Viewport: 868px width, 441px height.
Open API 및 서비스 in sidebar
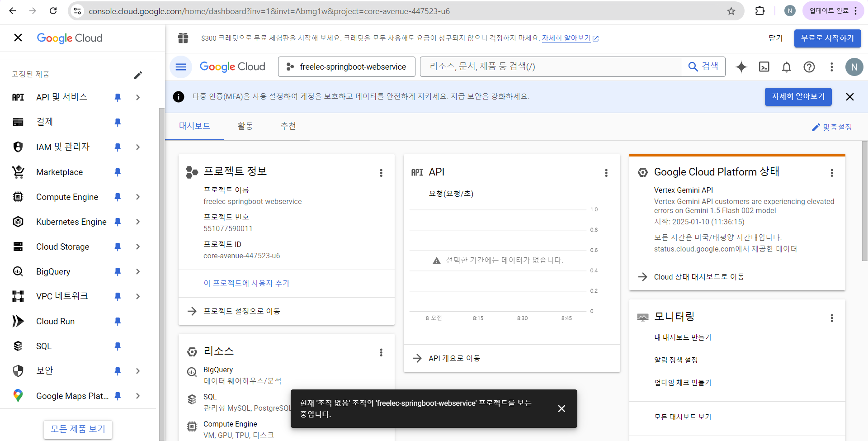(x=61, y=97)
